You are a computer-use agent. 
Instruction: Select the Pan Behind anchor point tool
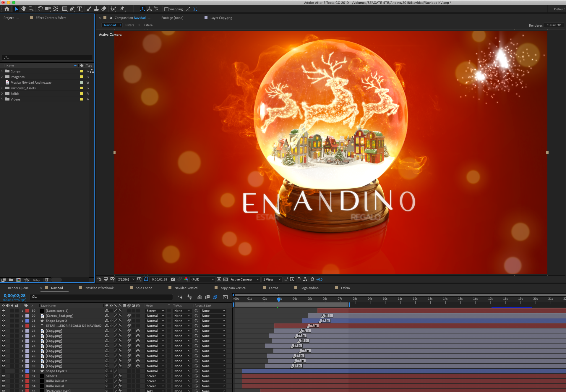(55, 9)
